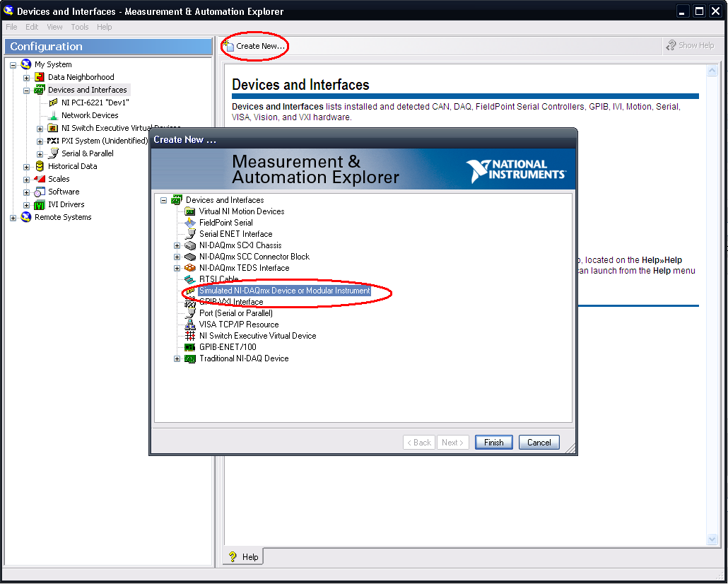The width and height of the screenshot is (728, 584).
Task: Click the Virtual NI Motion Devices folder icon
Action: (x=190, y=211)
